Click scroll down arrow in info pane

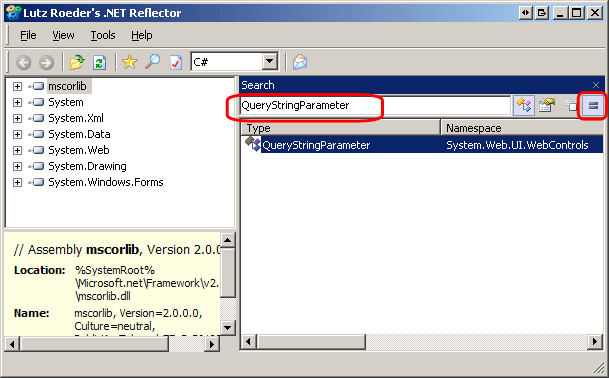coord(228,327)
